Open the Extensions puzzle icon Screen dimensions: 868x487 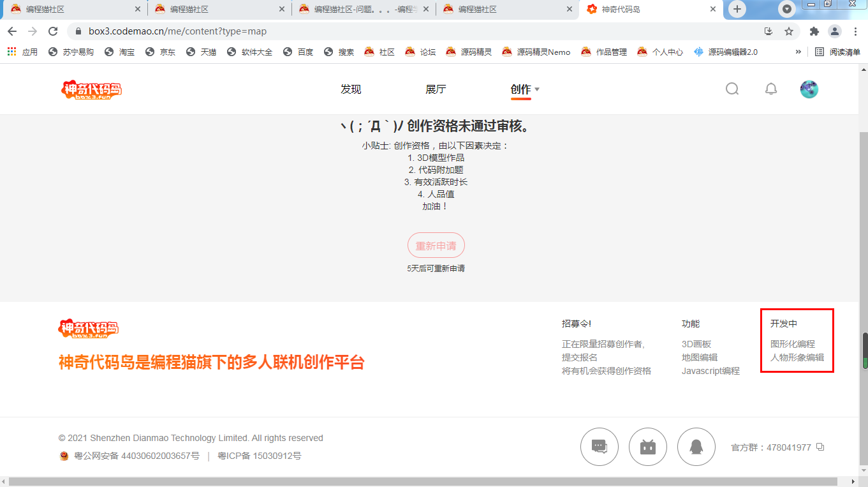pyautogui.click(x=814, y=31)
